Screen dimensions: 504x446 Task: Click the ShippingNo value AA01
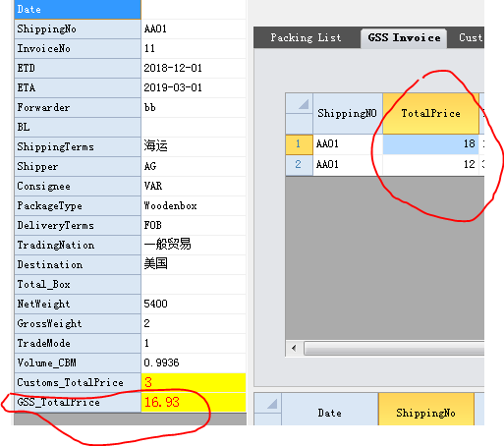(x=194, y=28)
